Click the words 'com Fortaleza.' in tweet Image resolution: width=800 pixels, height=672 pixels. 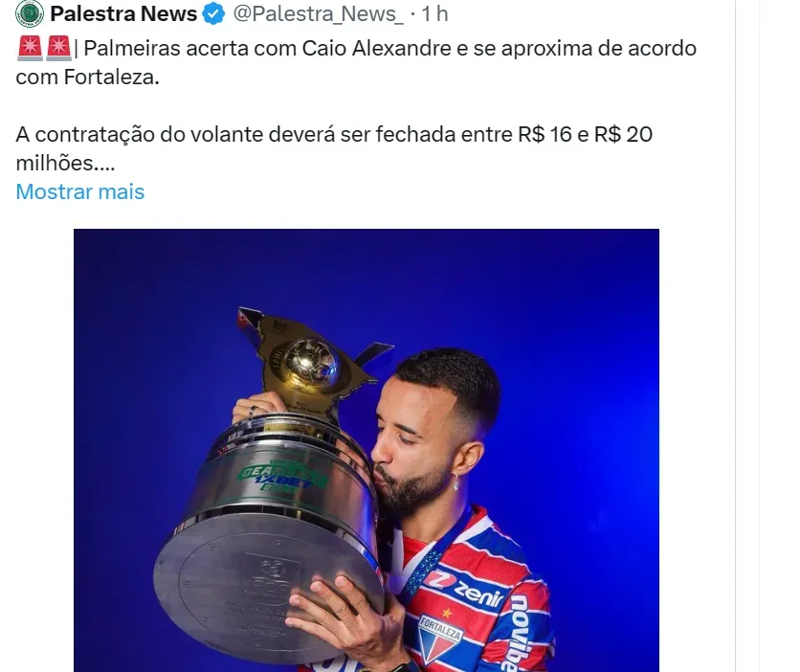(88, 78)
